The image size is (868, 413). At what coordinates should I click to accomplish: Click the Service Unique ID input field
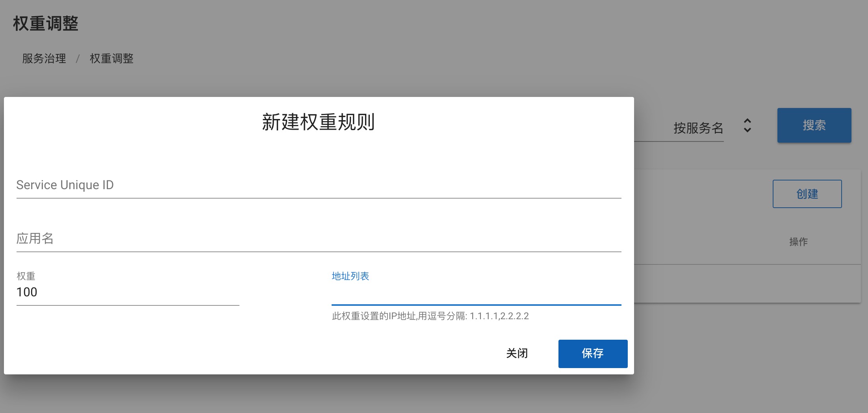click(x=318, y=185)
